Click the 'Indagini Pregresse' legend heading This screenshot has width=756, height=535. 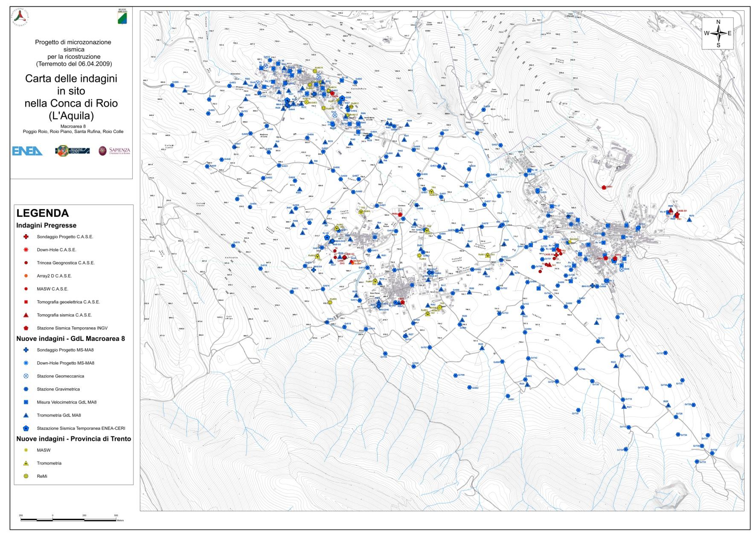click(x=47, y=225)
